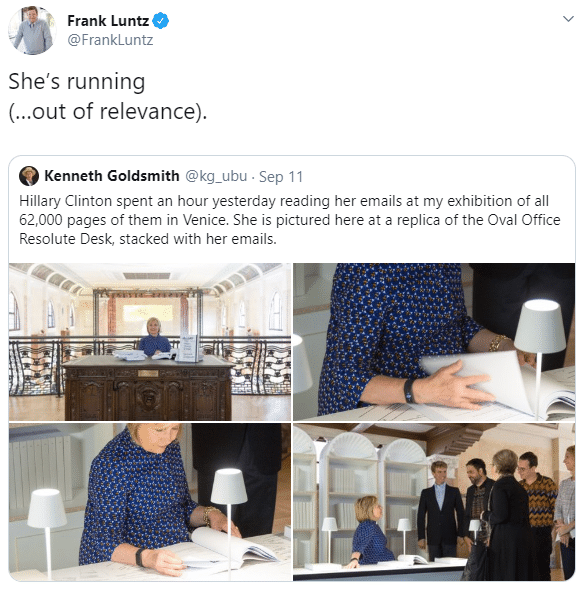This screenshot has width=585, height=598.
Task: Click the quoted tweet text about Venice
Action: (290, 220)
